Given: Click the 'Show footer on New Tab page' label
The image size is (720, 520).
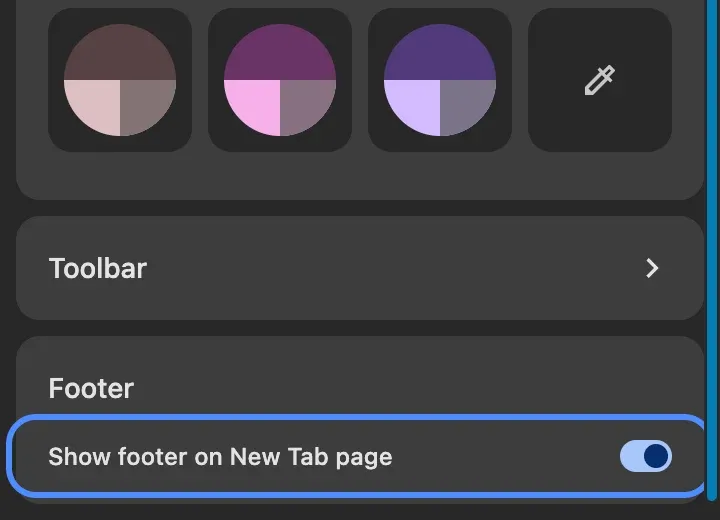Looking at the screenshot, I should point(220,457).
